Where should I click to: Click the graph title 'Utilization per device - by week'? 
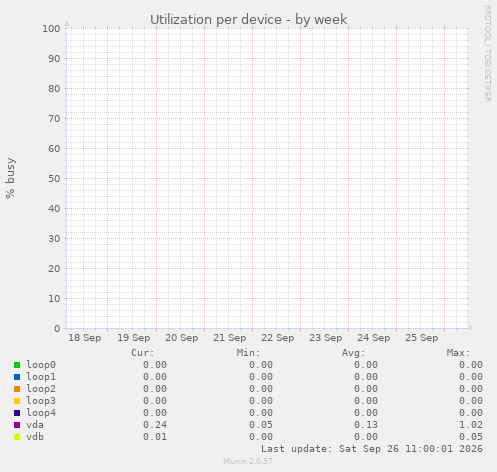click(x=249, y=20)
